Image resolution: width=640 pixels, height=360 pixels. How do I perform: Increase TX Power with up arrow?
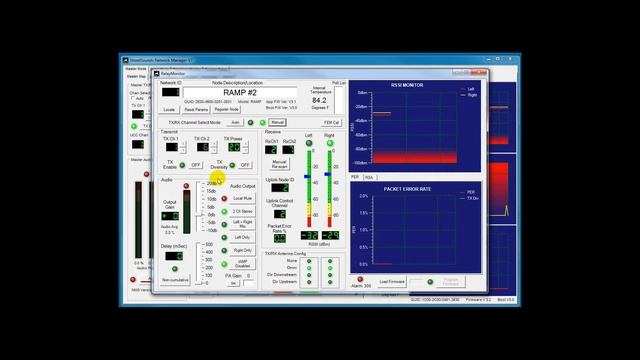coord(245,144)
